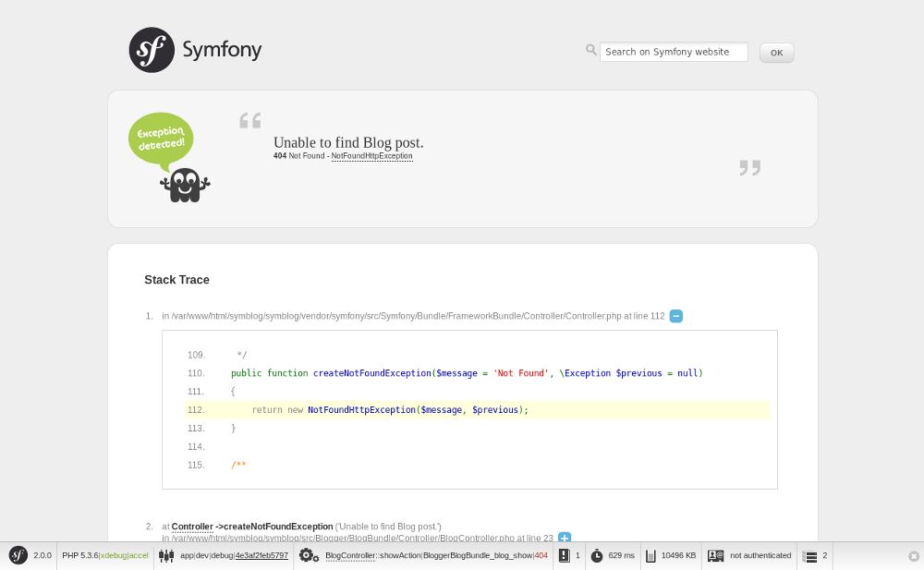
Task: Click the BloggerBlogBundle_blog_show route name
Action: click(x=478, y=555)
